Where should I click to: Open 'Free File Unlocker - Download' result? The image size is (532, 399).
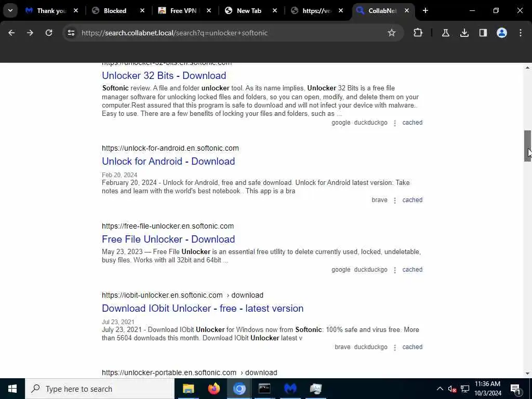(x=168, y=239)
